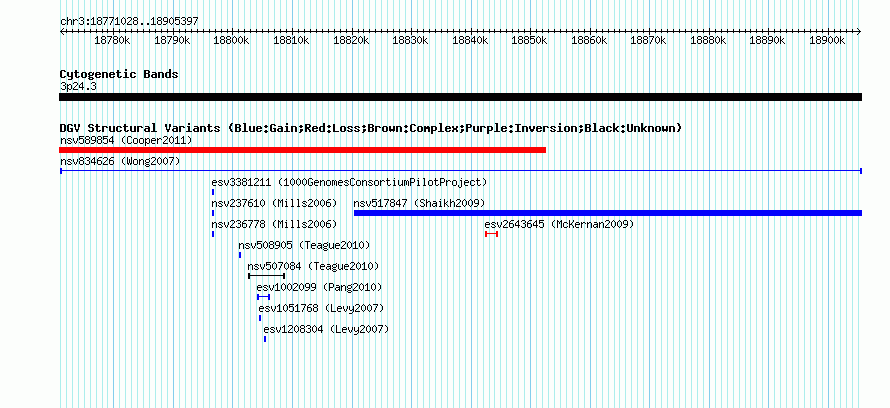
Task: Click the 18840k ruler mark
Action: [469, 41]
